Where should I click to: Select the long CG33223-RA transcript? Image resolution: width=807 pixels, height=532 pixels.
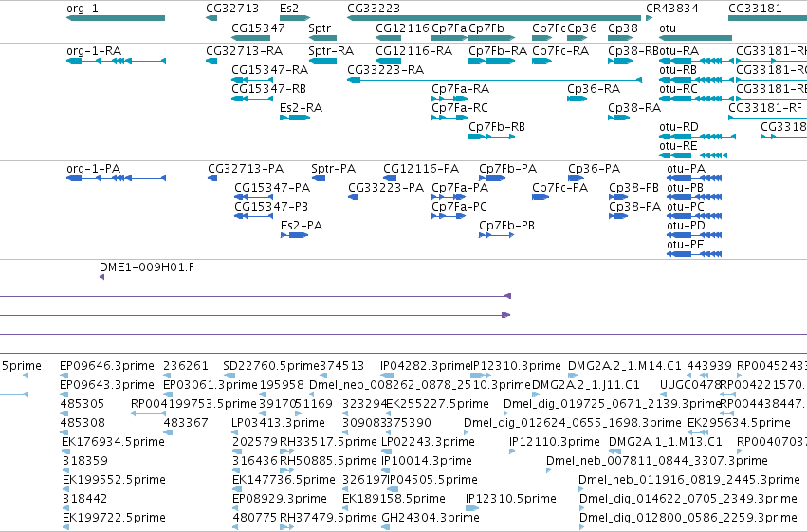pyautogui.click(x=495, y=80)
